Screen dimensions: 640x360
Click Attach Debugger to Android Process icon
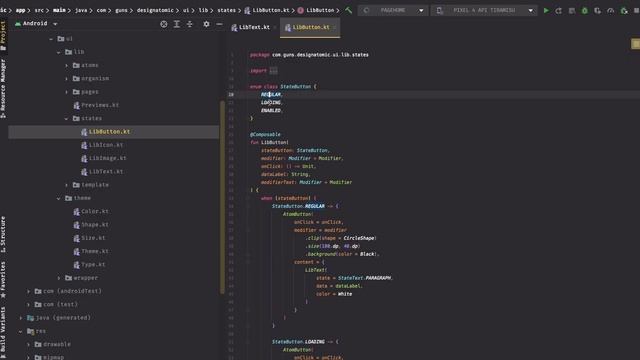tap(624, 11)
